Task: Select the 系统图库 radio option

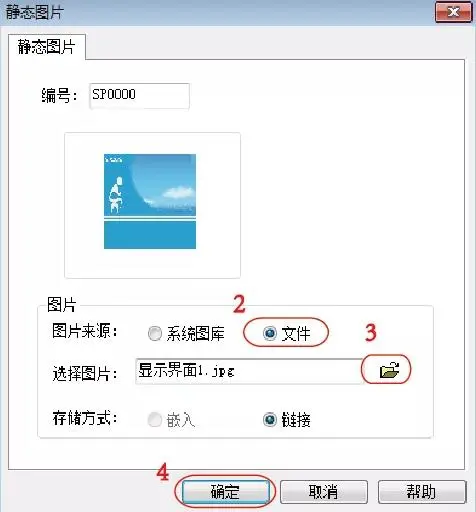Action: (155, 333)
